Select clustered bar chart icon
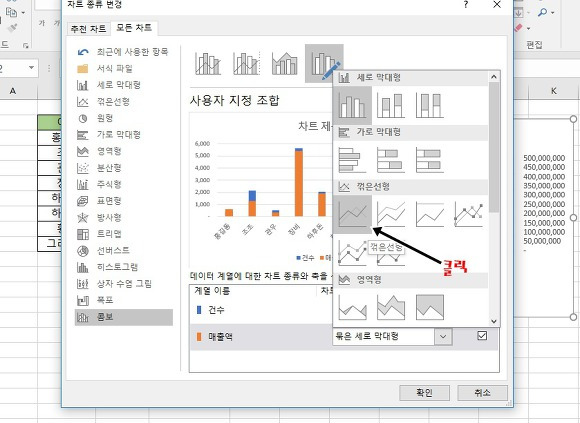 coord(352,160)
